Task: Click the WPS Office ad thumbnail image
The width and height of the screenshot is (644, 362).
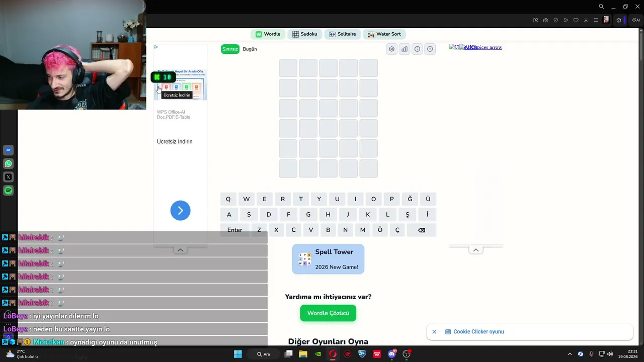Action: [x=180, y=84]
